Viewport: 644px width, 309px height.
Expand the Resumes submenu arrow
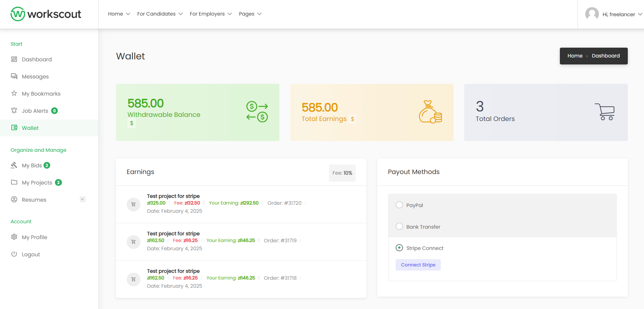[83, 199]
